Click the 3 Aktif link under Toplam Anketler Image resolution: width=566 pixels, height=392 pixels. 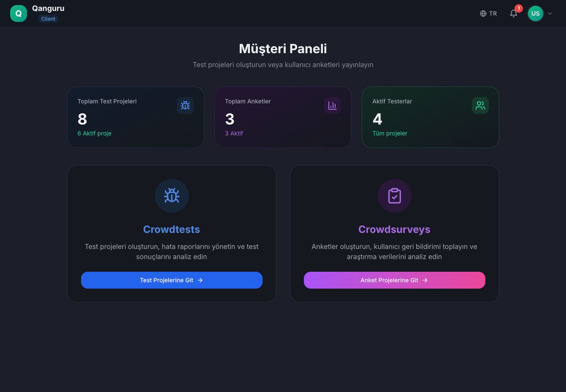pyautogui.click(x=234, y=133)
